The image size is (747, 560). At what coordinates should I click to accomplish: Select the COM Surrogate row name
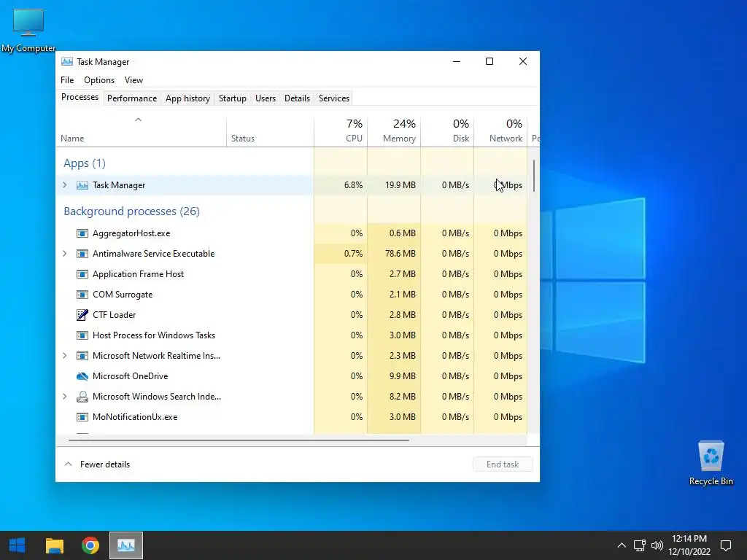[x=123, y=295]
